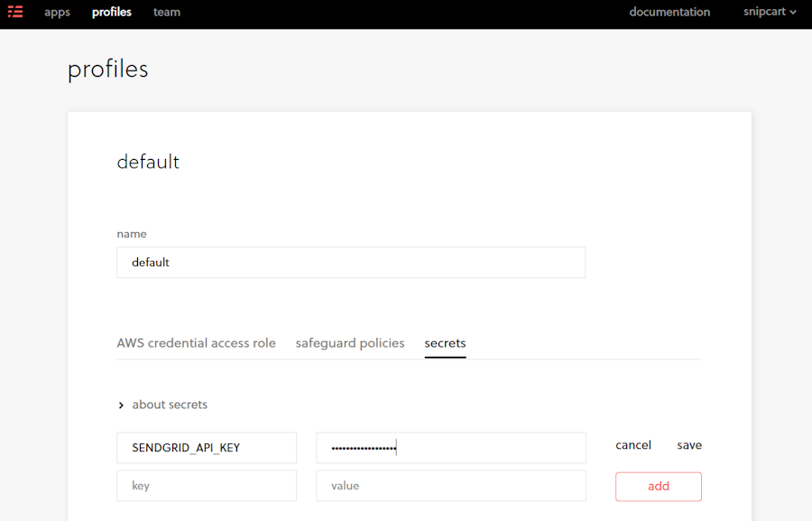Click the empty new value field
Screen dimensions: 812x521
(450, 486)
